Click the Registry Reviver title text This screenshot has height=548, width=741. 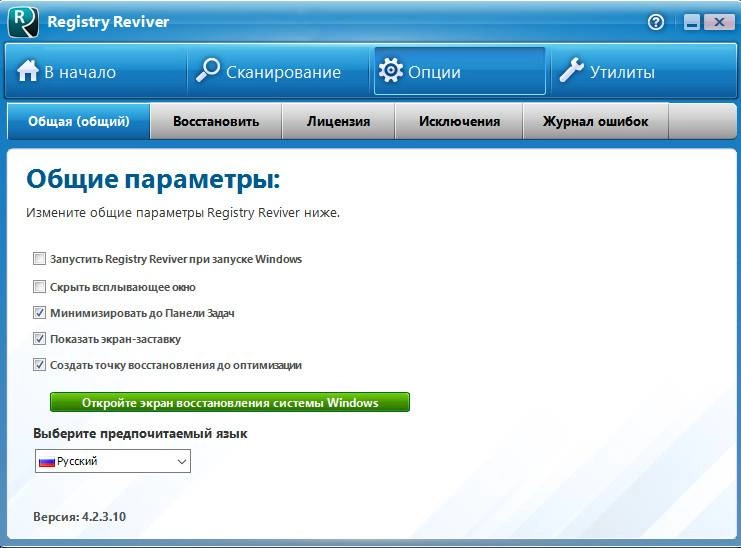click(108, 22)
